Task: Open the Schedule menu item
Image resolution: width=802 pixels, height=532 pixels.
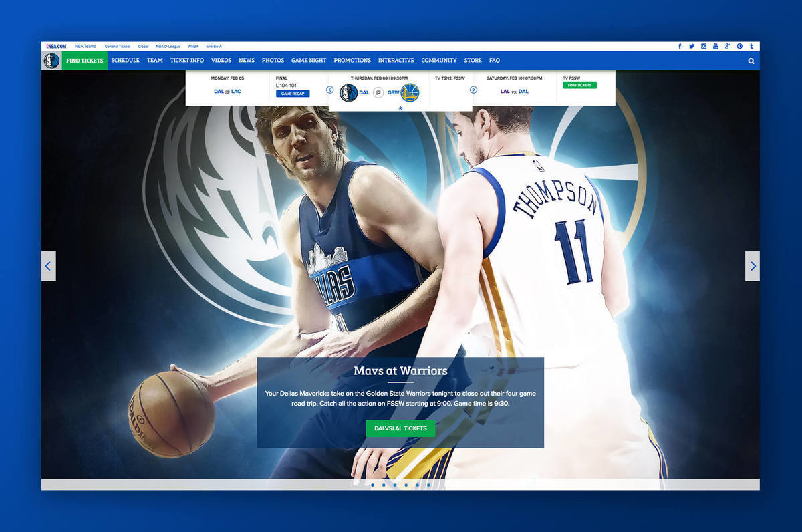Action: [125, 61]
